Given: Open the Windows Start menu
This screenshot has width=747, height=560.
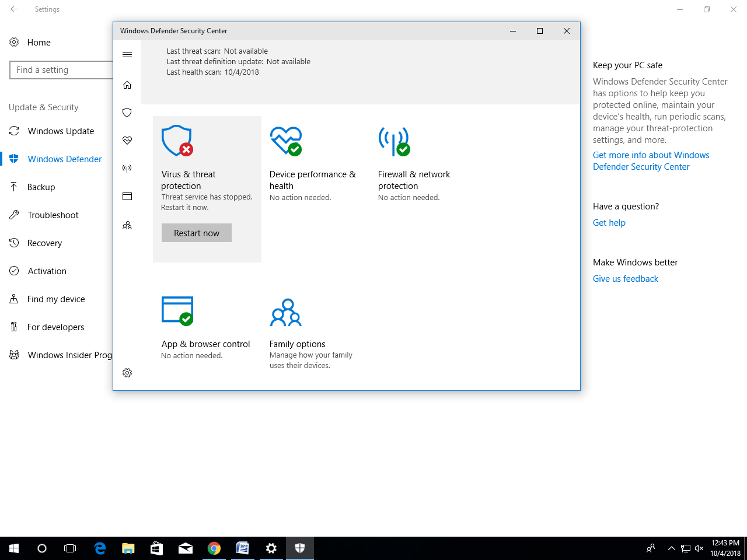Looking at the screenshot, I should point(14,548).
